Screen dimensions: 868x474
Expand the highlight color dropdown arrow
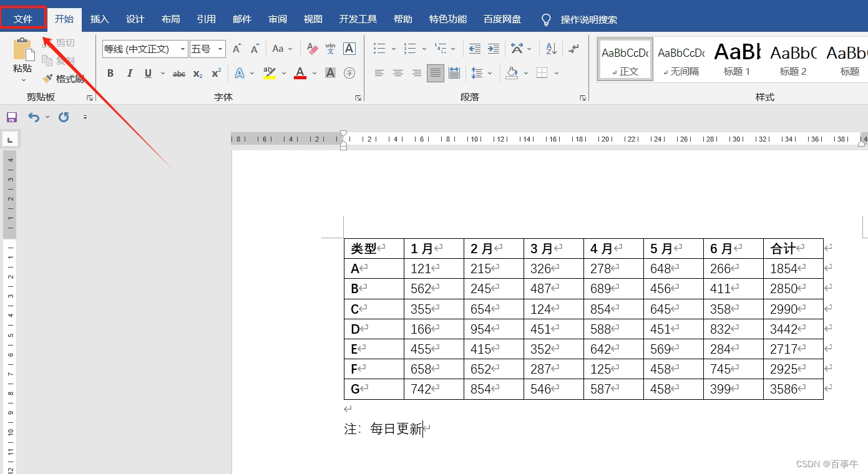click(284, 74)
